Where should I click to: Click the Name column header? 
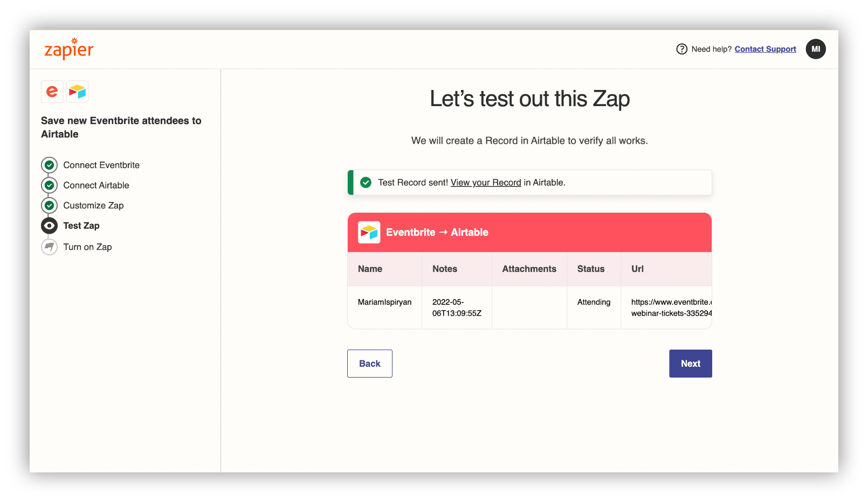pyautogui.click(x=385, y=269)
